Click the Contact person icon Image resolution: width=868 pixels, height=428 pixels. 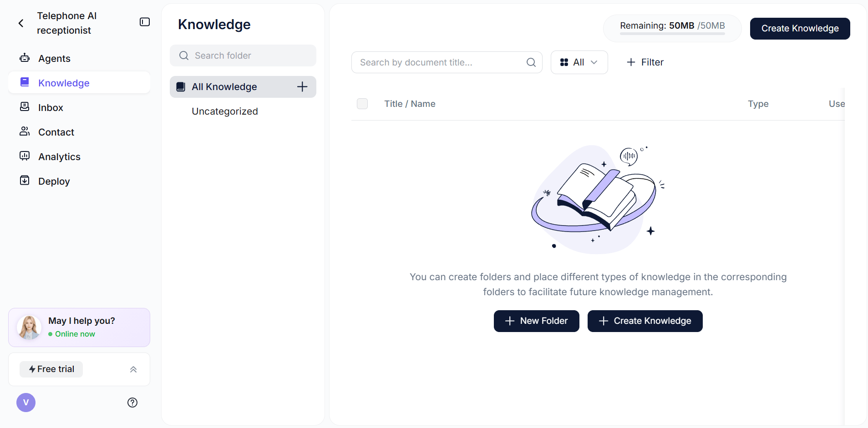tap(24, 131)
